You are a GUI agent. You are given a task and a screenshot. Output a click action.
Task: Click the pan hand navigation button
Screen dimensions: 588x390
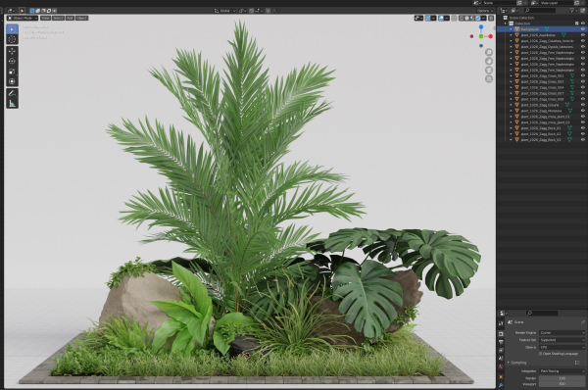click(x=489, y=61)
